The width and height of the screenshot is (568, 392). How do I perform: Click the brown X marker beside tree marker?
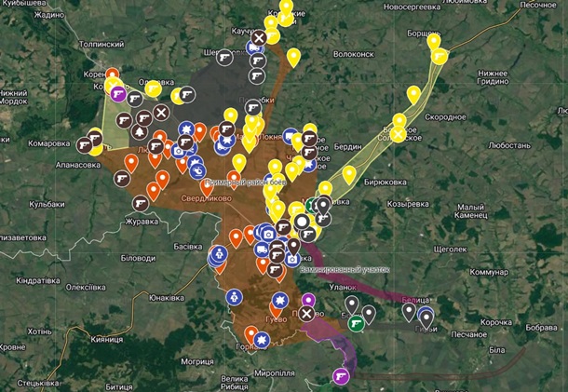coord(161,113)
